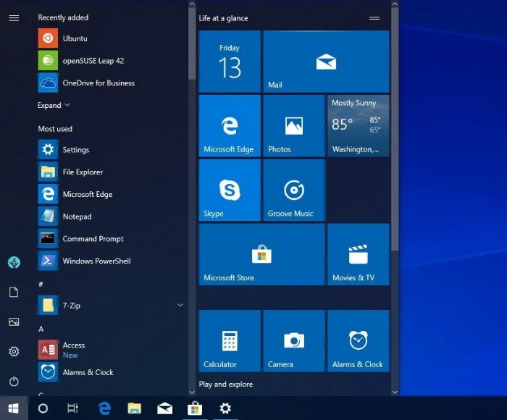Open the Mail tile
This screenshot has height=420, width=507.
tap(326, 62)
